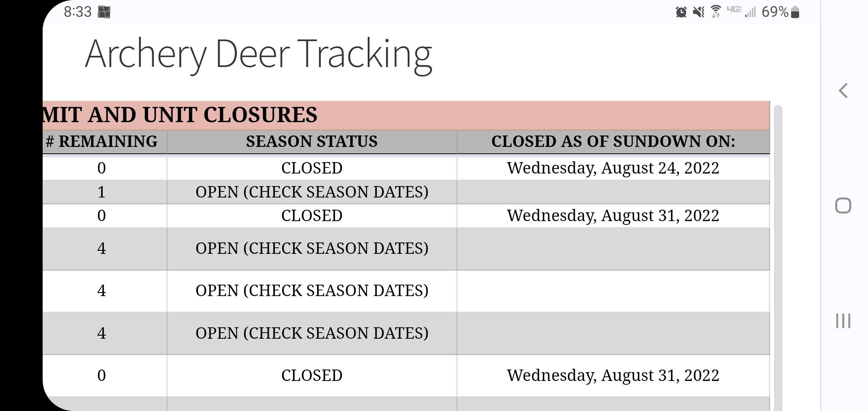Click the UNIT CLOSURES banner heading
Viewport: 868px width, 411px height.
[x=180, y=115]
